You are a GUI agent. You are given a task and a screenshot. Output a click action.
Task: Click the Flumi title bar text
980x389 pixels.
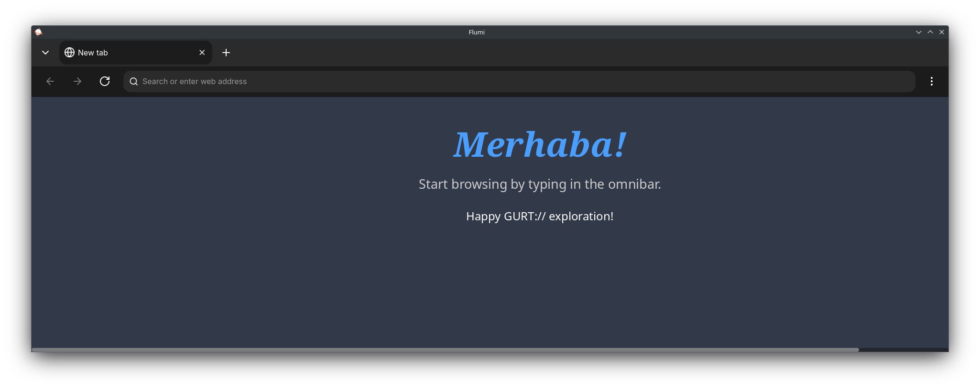click(476, 32)
